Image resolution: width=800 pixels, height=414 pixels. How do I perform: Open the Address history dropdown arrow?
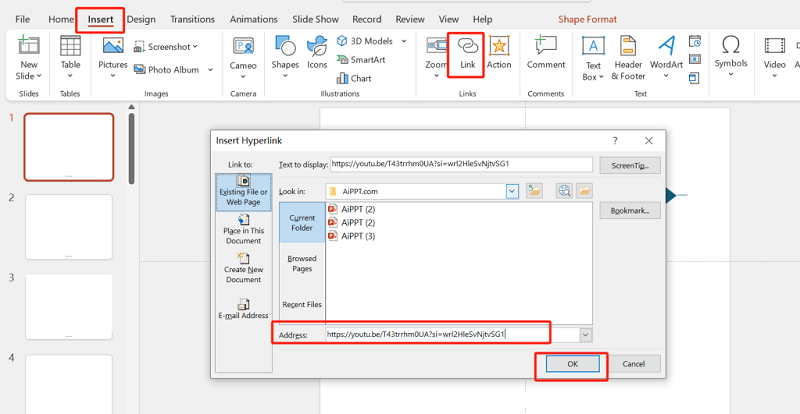click(585, 335)
